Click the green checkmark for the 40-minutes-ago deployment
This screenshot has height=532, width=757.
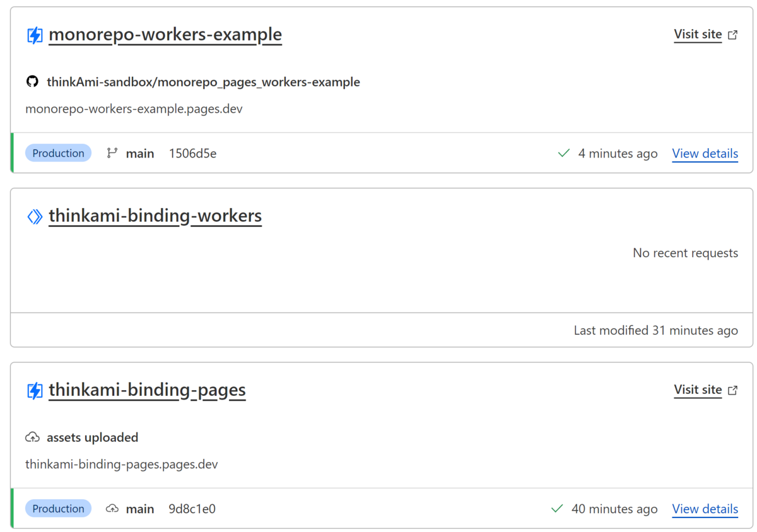[x=559, y=508]
